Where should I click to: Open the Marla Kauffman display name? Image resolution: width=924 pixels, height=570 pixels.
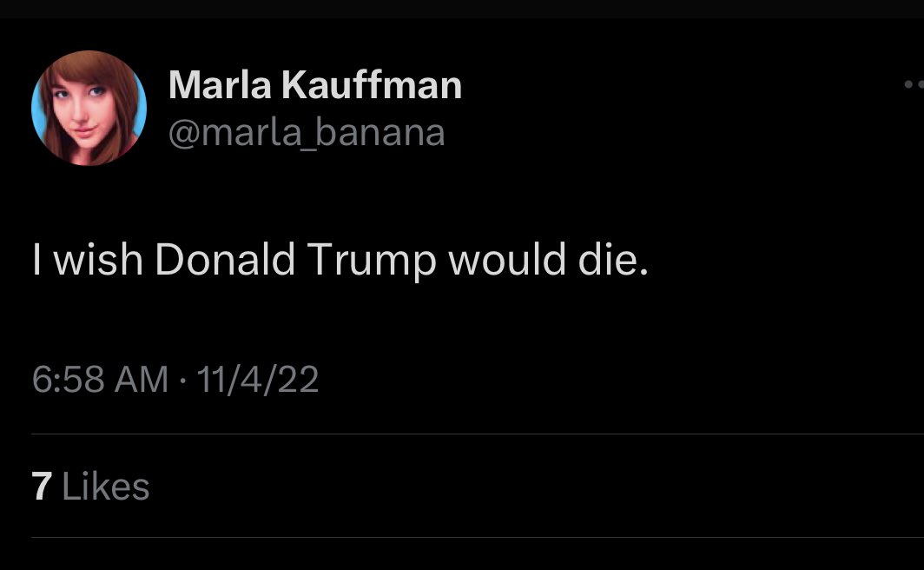(314, 85)
